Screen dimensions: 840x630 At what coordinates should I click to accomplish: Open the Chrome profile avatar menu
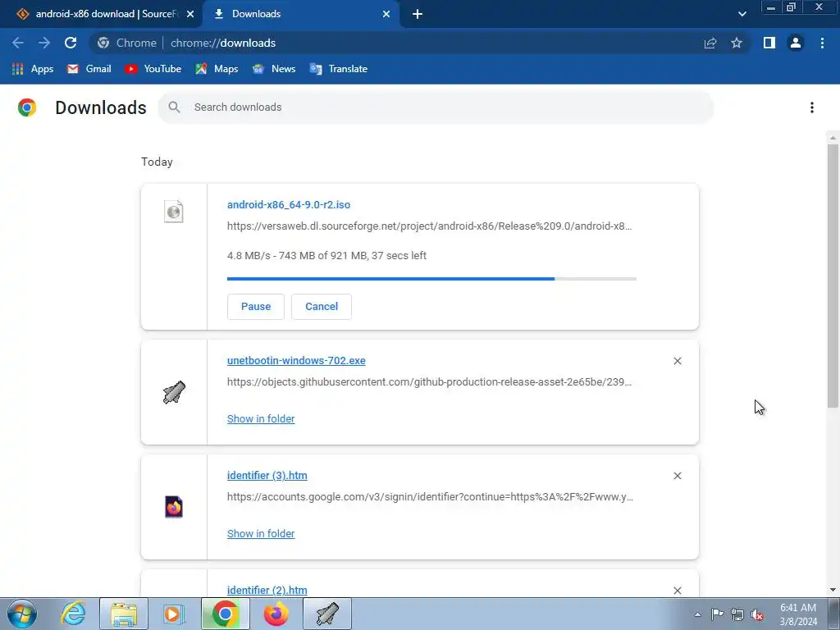click(x=796, y=43)
